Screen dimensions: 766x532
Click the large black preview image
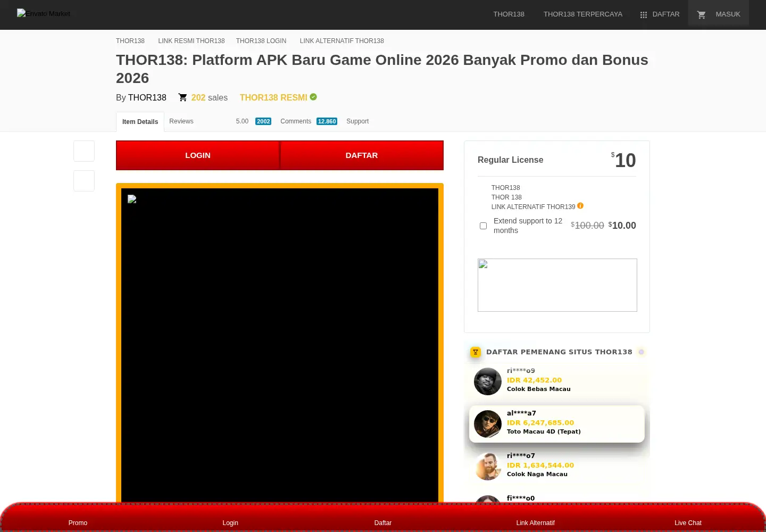point(280,346)
